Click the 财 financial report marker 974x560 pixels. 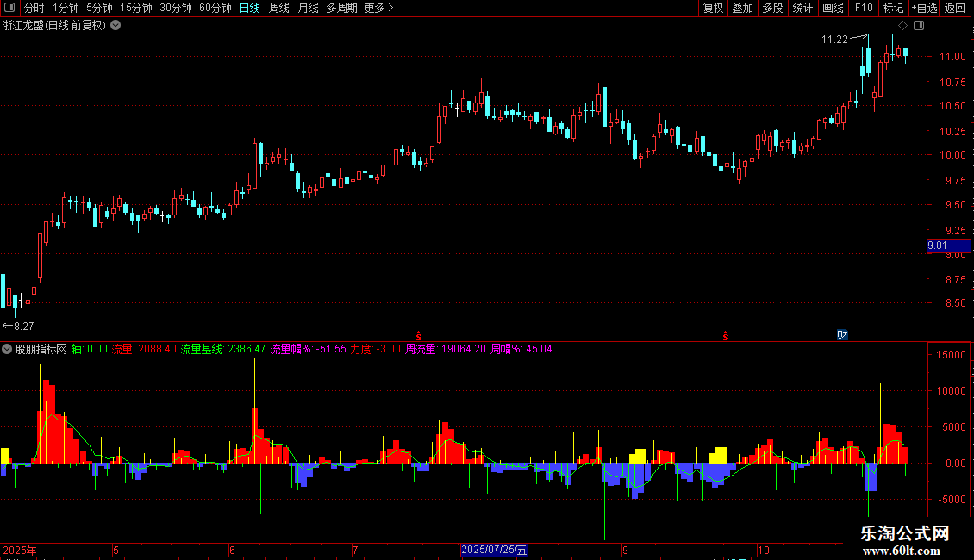click(842, 335)
